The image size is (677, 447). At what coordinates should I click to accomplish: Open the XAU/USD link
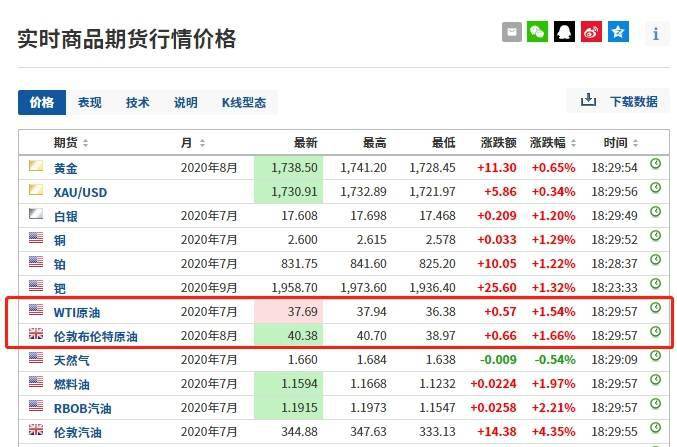tap(81, 192)
